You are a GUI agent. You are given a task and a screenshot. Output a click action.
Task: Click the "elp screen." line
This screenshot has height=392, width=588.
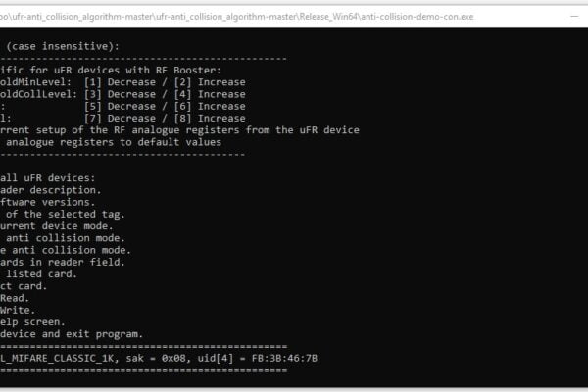pyautogui.click(x=32, y=322)
